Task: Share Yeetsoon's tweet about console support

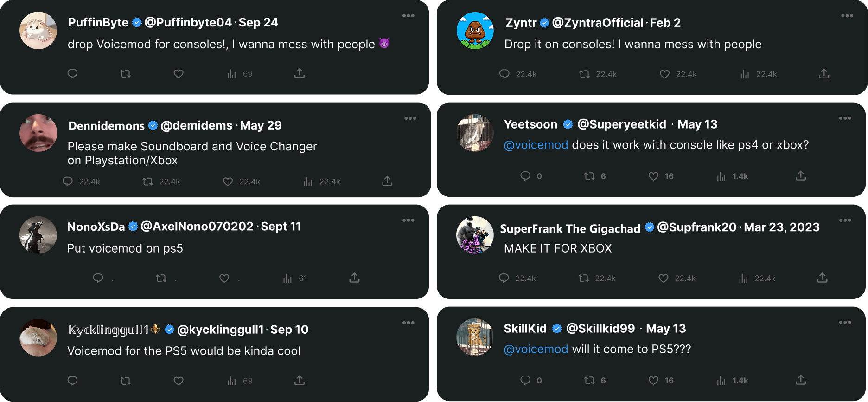Action: pyautogui.click(x=801, y=176)
